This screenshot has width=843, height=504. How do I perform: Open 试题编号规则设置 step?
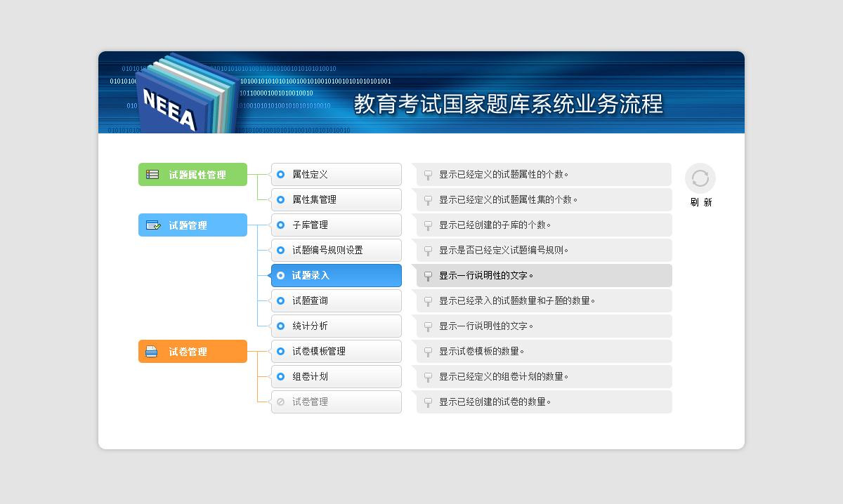[x=336, y=251]
